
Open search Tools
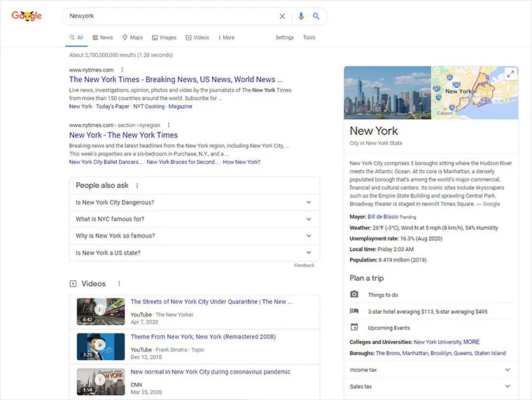309,38
